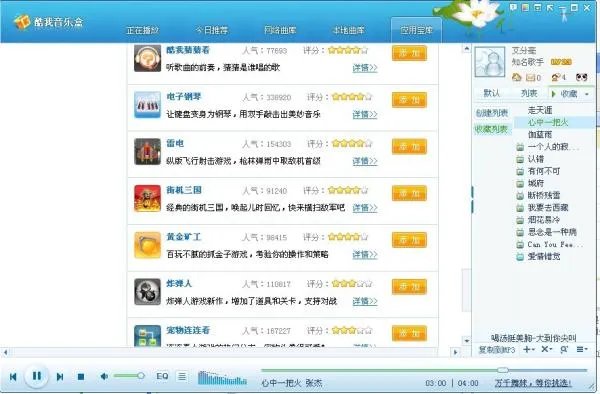Viewport: 600px width, 394px height.
Task: Switch to the 网络曲库 tab
Action: [280, 30]
